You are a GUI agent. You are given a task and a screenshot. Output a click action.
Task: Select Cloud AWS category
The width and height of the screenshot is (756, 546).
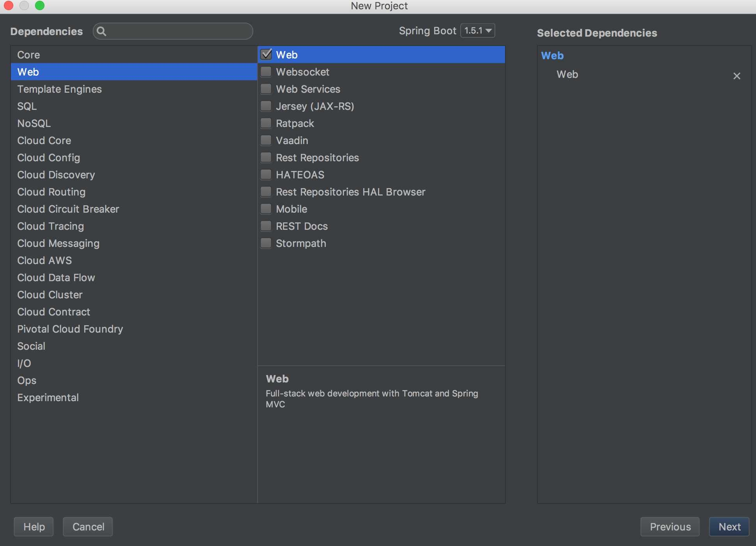[x=134, y=260]
